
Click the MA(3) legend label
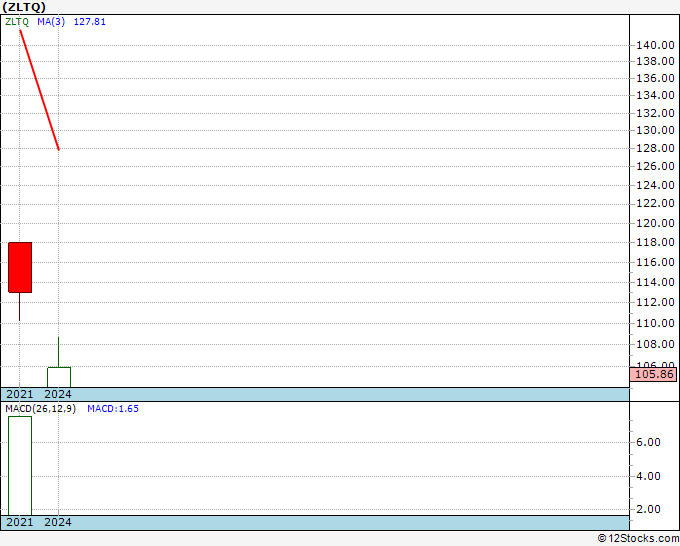tap(51, 22)
